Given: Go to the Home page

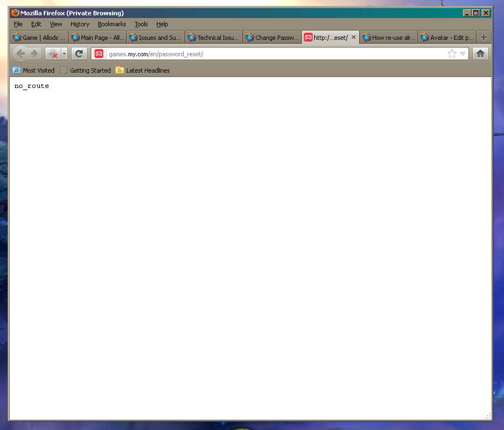Looking at the screenshot, I should [480, 54].
